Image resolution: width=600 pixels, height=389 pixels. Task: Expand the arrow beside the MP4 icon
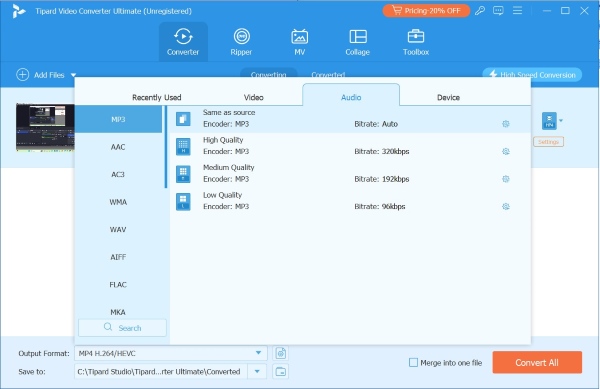[x=561, y=121]
